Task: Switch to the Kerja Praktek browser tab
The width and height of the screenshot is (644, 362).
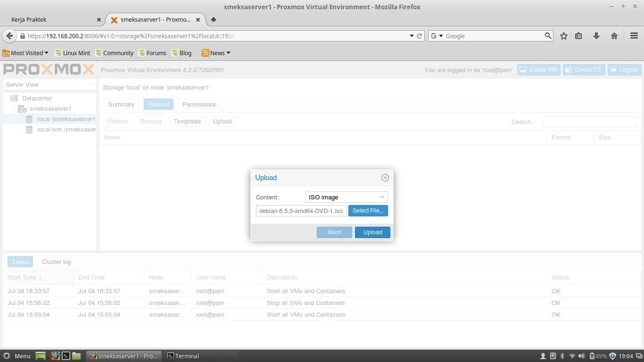Action: [52, 20]
